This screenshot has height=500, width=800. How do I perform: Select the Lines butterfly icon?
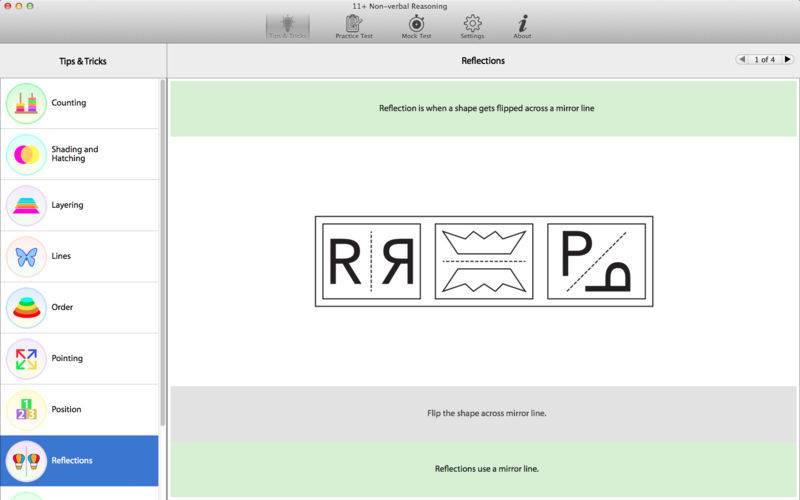(x=27, y=256)
